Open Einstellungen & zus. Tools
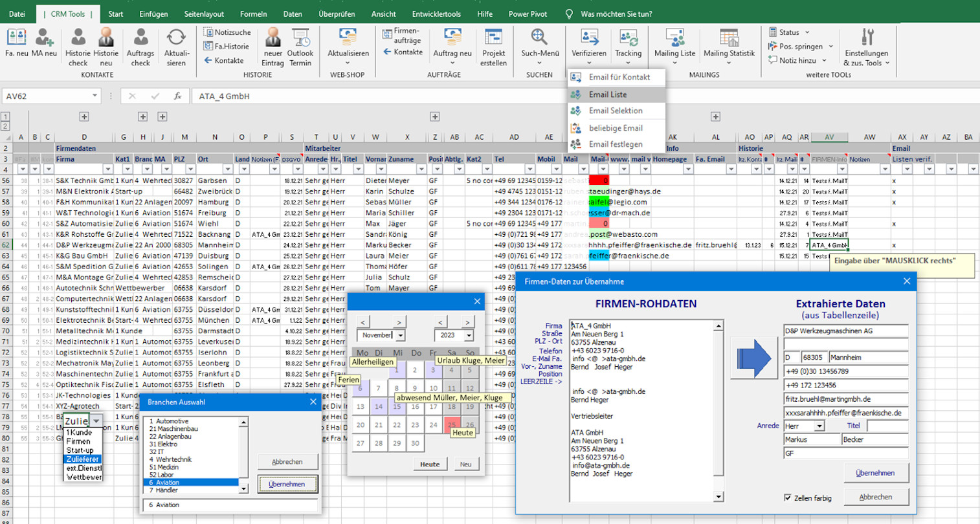Viewport: 980px width, 524px height. [866, 47]
